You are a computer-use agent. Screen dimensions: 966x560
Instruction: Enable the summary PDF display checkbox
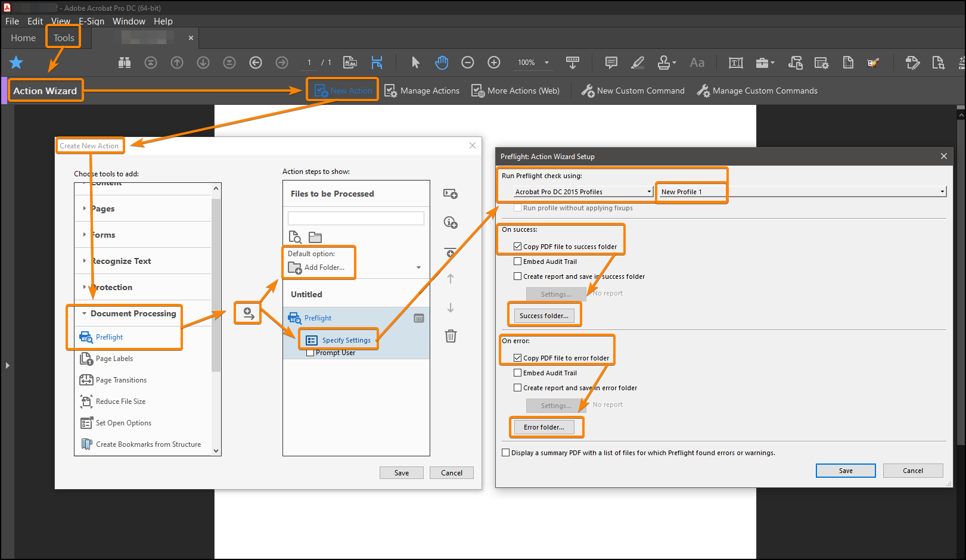point(506,453)
